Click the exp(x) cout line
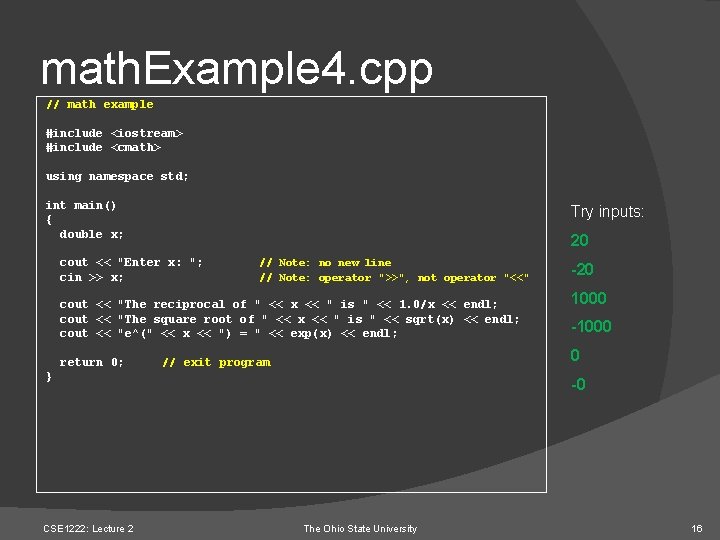 pyautogui.click(x=228, y=333)
